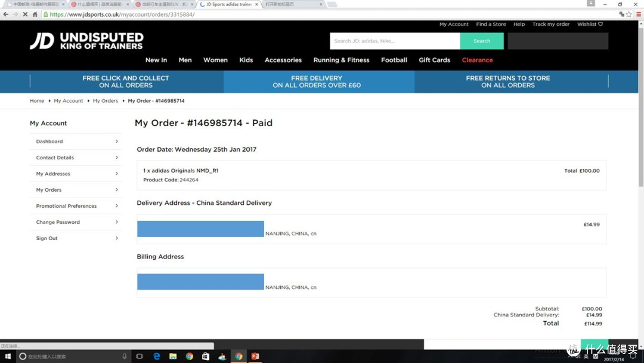The width and height of the screenshot is (644, 363).
Task: Open PowerPoint from taskbar
Action: coord(255,356)
